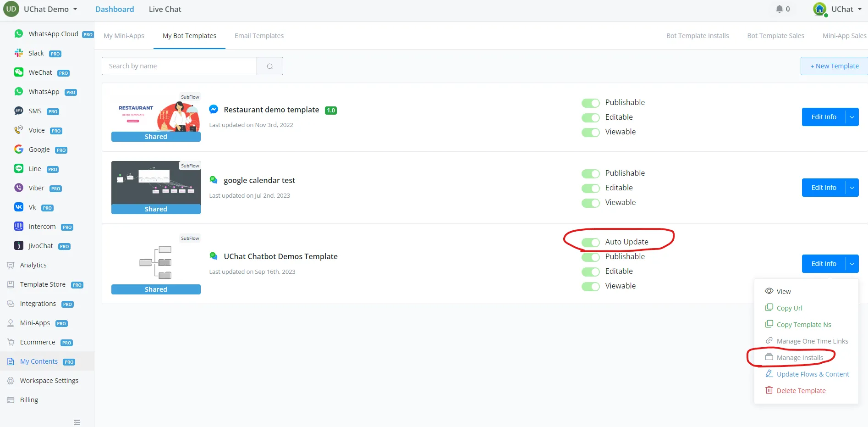The image size is (868, 427).
Task: Open WhatsApp Cloud channel icon in sidebar
Action: [x=19, y=33]
